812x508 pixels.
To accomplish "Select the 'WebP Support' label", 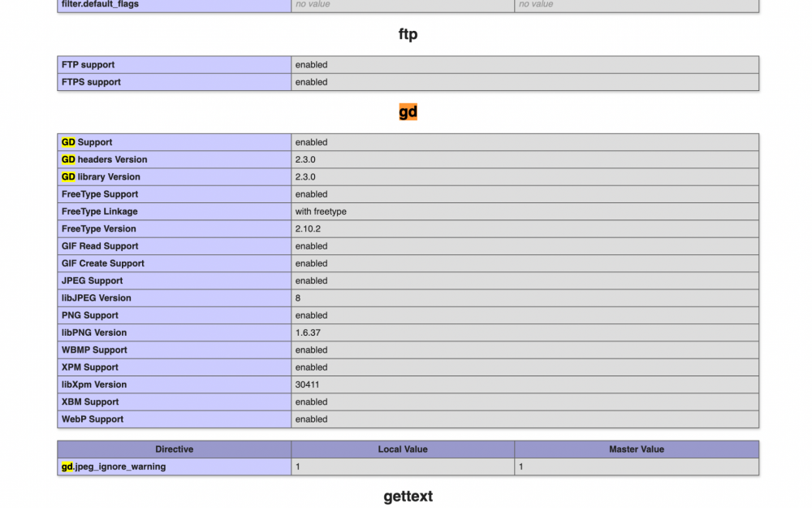I will (x=93, y=419).
